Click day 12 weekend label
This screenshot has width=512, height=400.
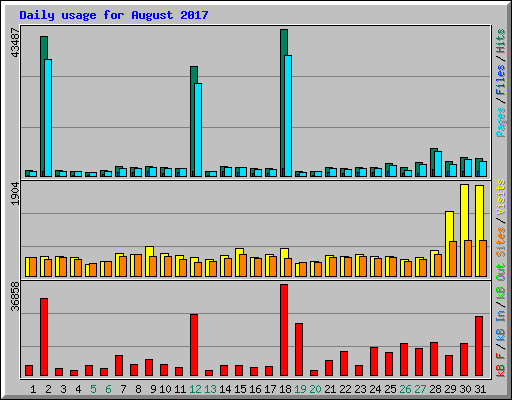[195, 389]
